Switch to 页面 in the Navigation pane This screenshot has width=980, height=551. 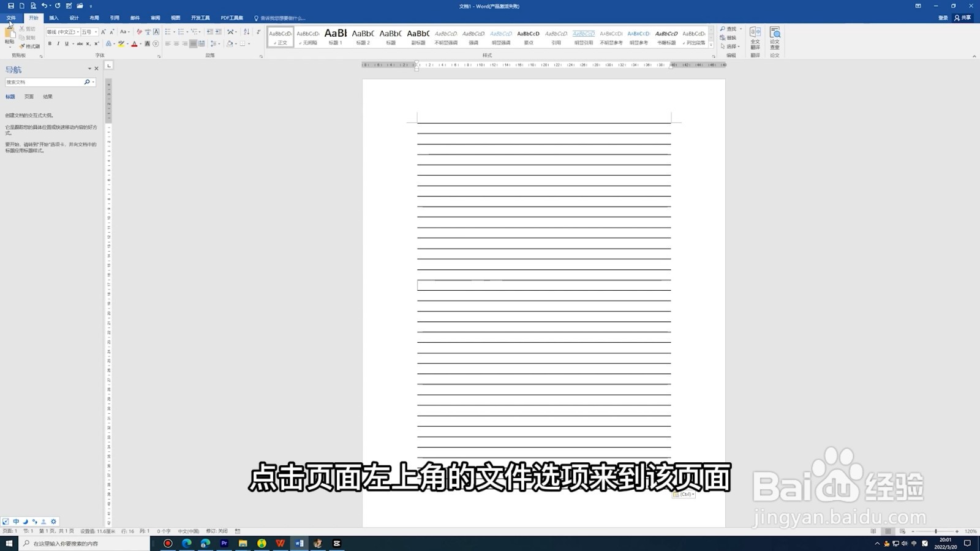point(28,96)
